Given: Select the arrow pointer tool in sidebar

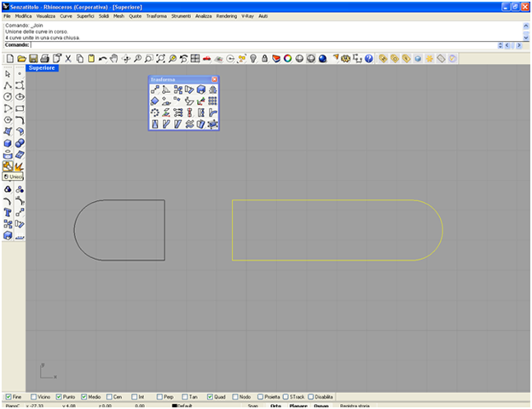Looking at the screenshot, I should point(8,74).
